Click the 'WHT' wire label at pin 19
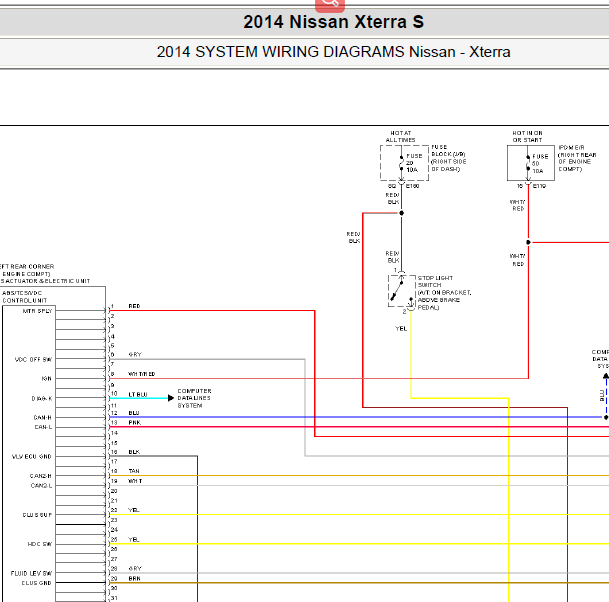The image size is (609, 602). coord(135,481)
